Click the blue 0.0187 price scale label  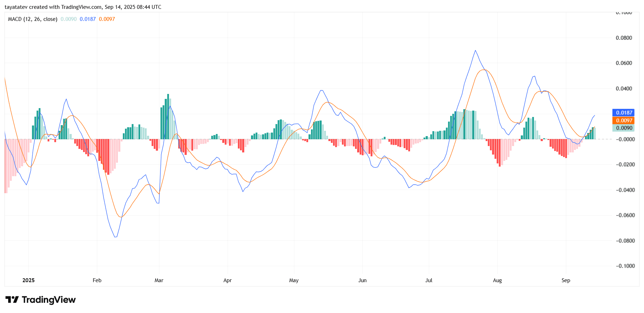623,113
